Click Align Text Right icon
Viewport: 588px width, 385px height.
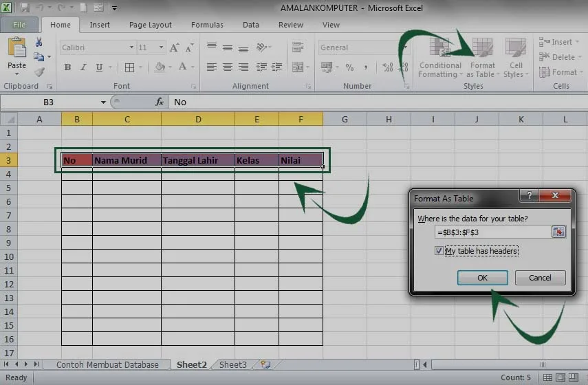point(243,67)
